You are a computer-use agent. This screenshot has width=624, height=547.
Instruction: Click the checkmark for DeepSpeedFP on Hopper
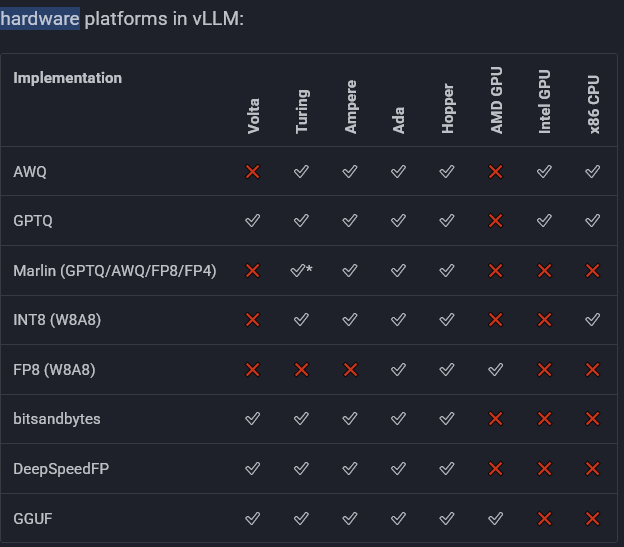click(447, 468)
